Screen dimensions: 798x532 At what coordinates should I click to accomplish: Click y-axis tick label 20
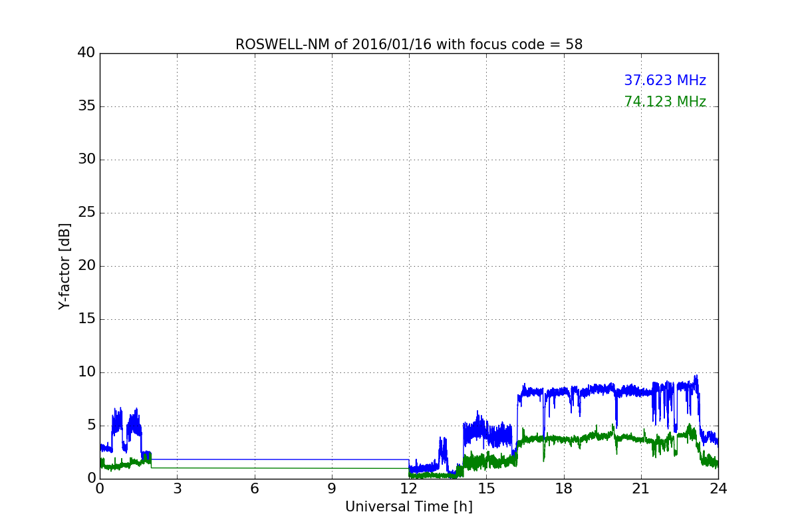tap(86, 266)
